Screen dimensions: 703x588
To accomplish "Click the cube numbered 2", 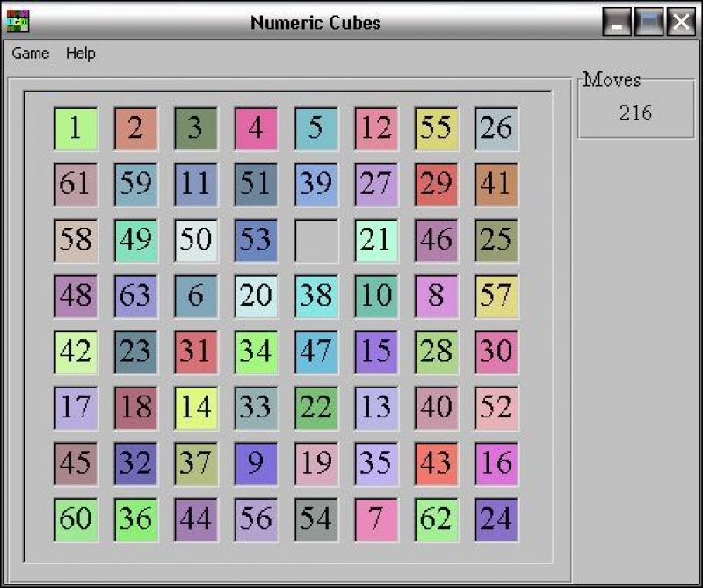I will point(136,128).
